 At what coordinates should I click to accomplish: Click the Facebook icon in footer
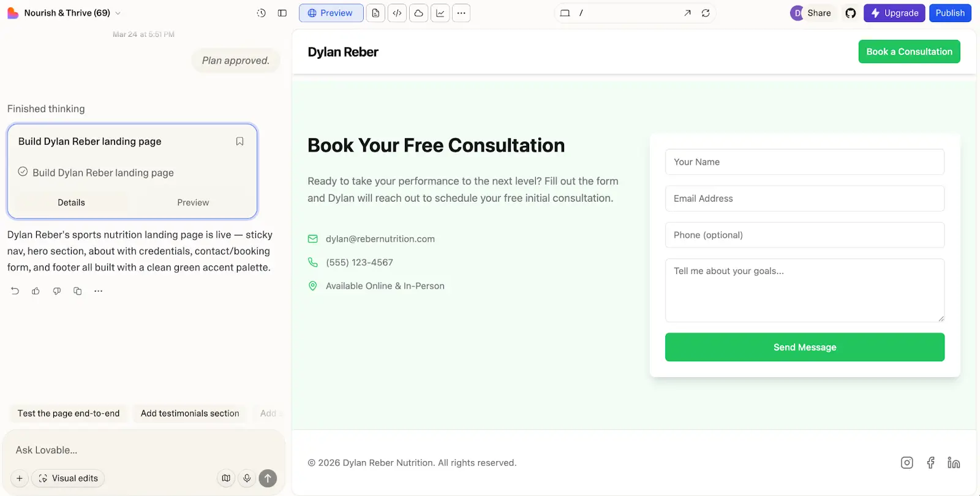930,463
